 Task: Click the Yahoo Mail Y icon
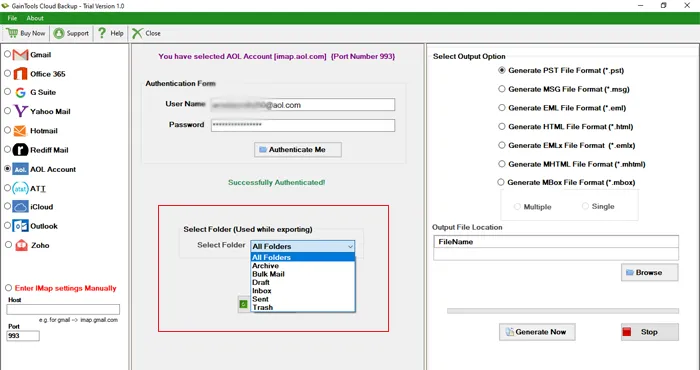(x=21, y=111)
